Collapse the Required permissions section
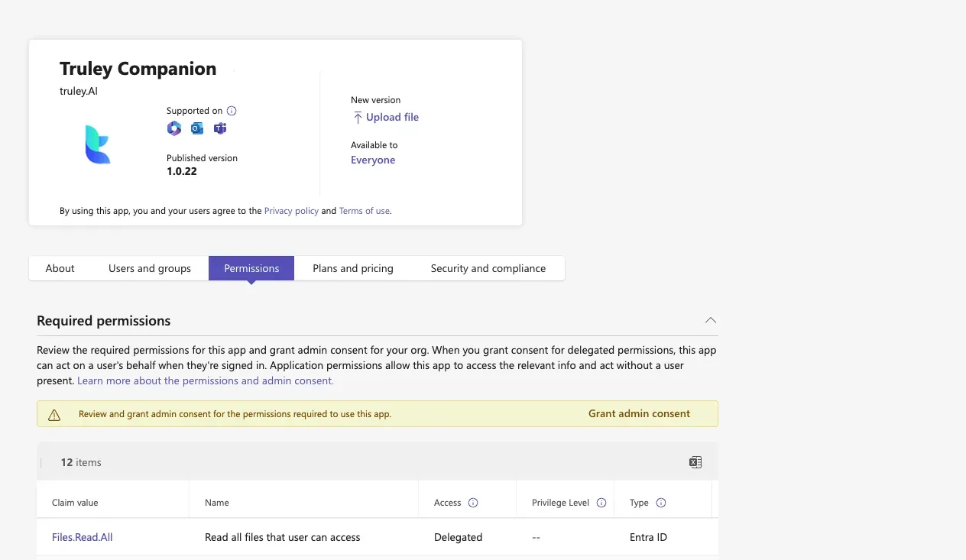 711,320
